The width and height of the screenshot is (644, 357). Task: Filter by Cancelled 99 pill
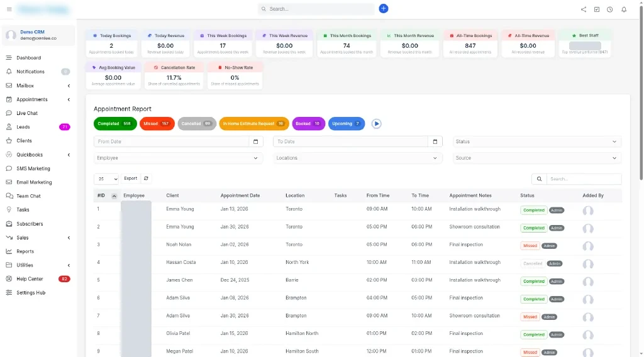[x=197, y=124]
